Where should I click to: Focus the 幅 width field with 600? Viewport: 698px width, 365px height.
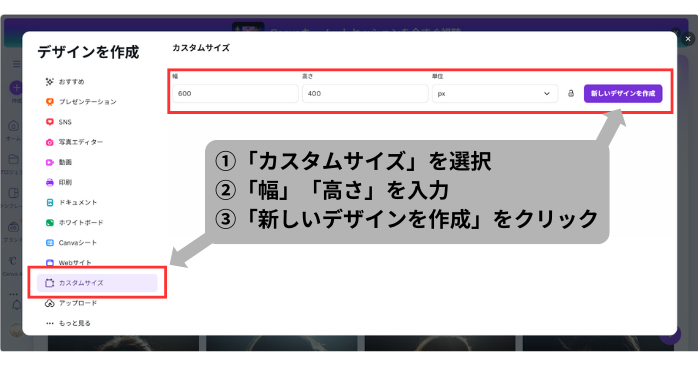tap(235, 93)
